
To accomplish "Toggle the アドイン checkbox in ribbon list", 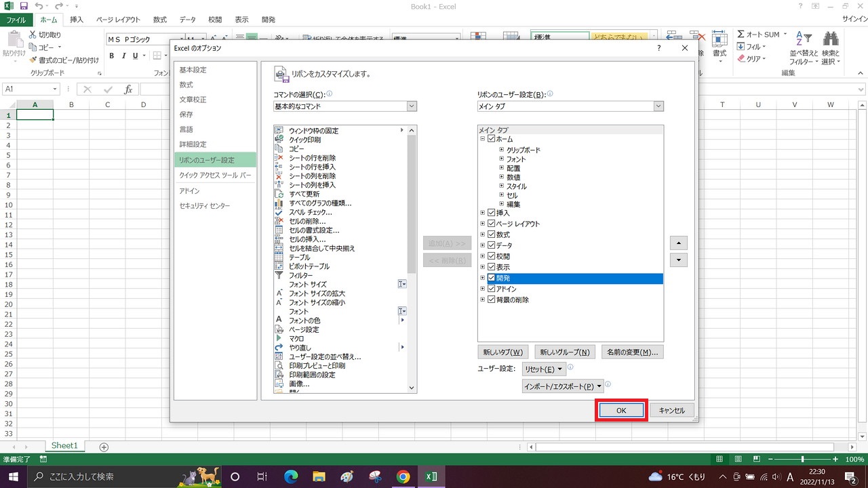I will pos(492,289).
